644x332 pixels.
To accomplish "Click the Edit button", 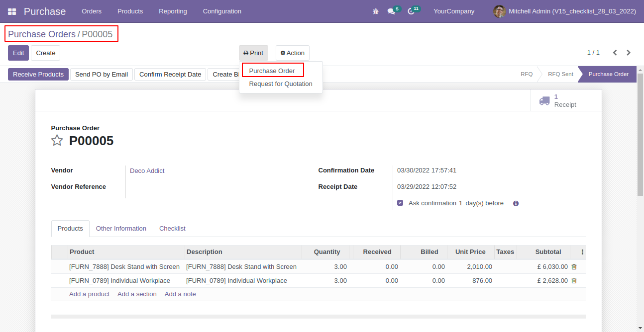I will 18,53.
